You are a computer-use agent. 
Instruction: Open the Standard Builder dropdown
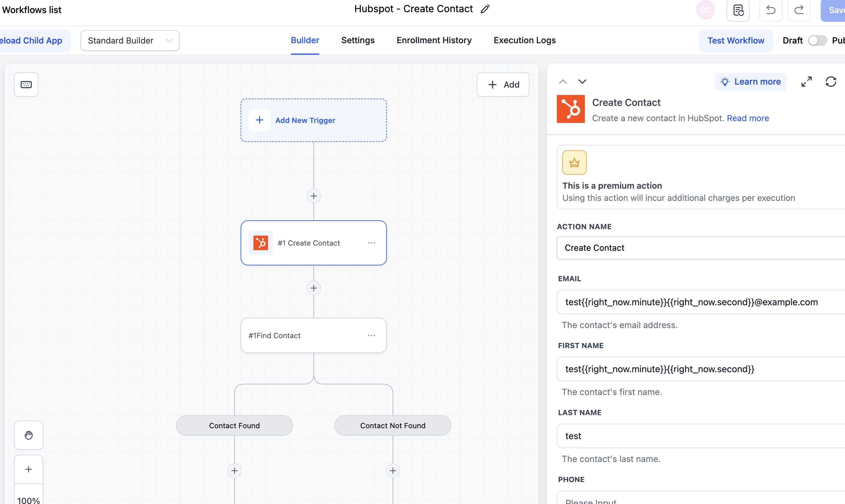click(x=130, y=40)
